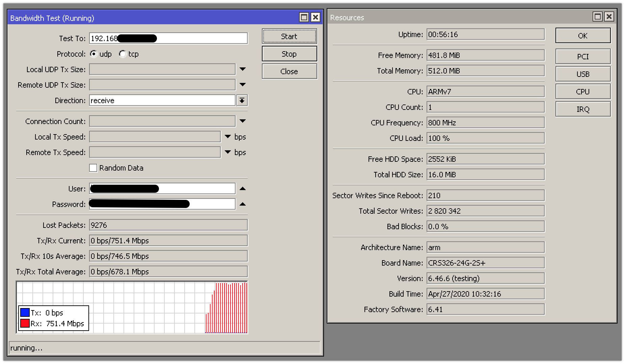Click the Free Memory value 481.8 MiB
This screenshot has width=625, height=364.
click(486, 55)
